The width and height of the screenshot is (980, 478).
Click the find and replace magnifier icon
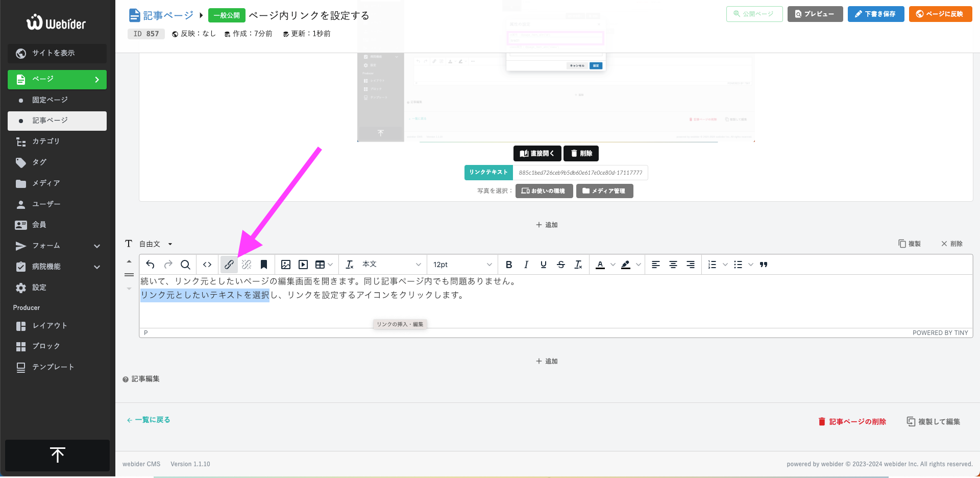185,265
